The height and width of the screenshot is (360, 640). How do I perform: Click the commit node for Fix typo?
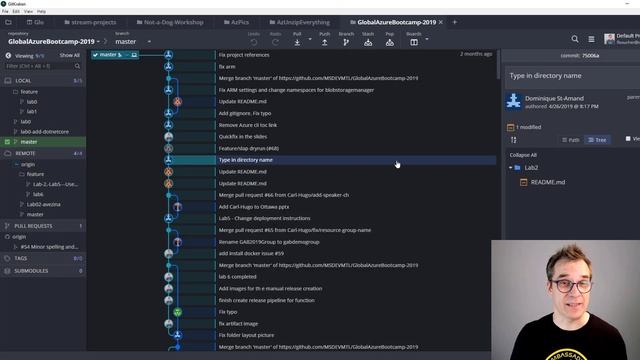coord(177,312)
